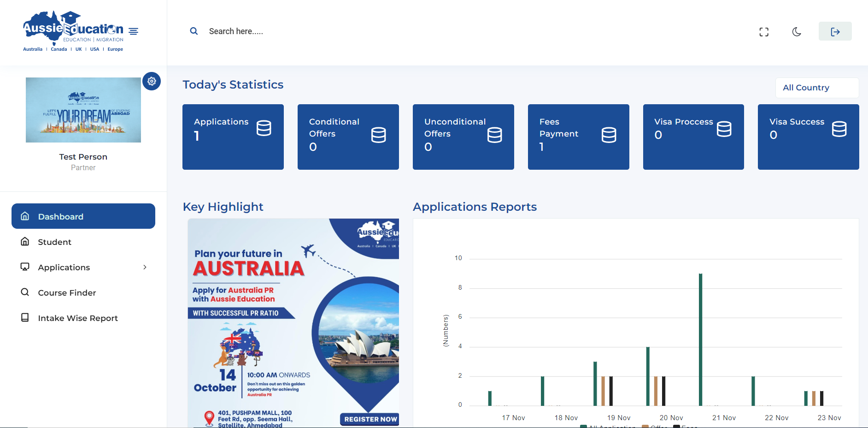Image resolution: width=868 pixels, height=428 pixels.
Task: Click the Applications card database icon
Action: (264, 128)
